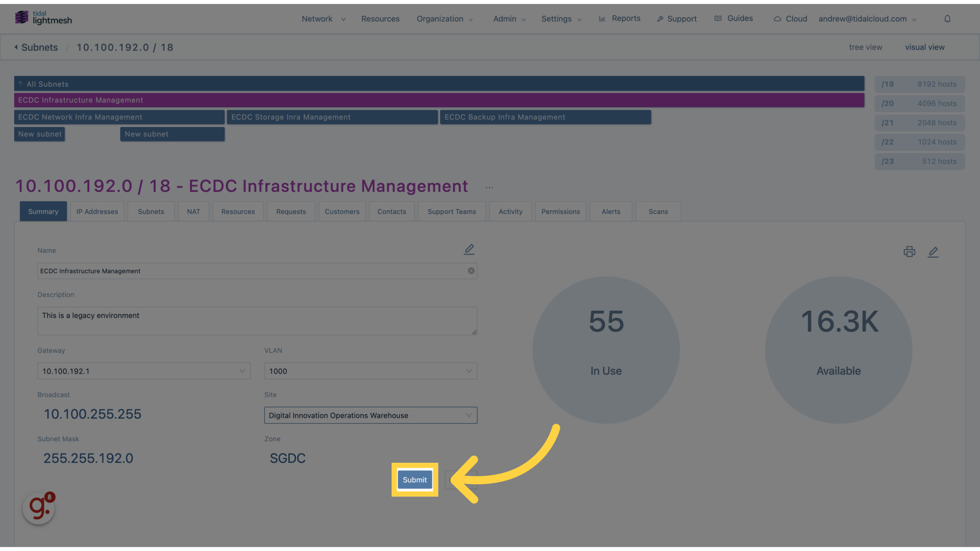980x551 pixels.
Task: Select the ECDC Storage Inra Management block
Action: tap(332, 117)
